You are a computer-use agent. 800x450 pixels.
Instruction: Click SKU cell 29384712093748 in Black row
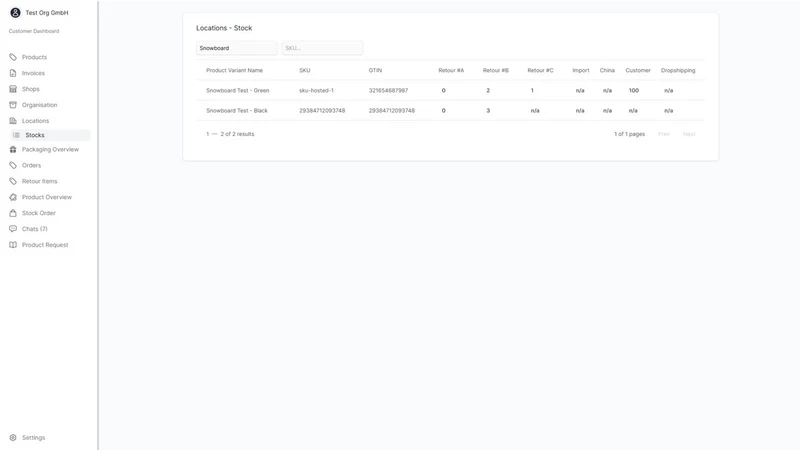pos(322,110)
